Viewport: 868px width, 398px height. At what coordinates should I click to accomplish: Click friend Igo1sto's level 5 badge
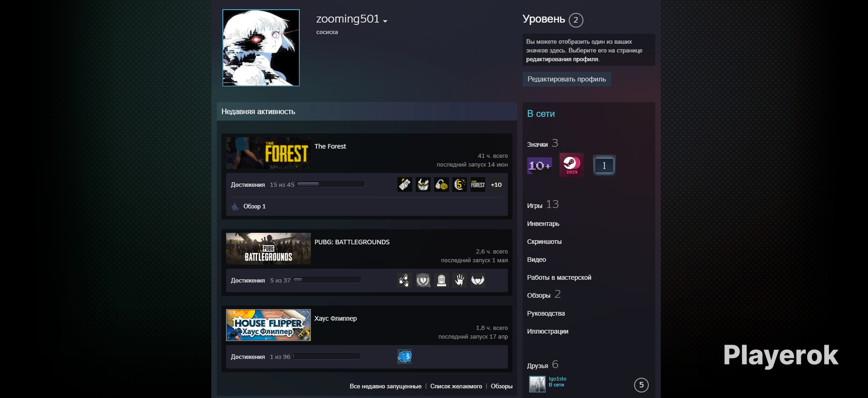(x=641, y=385)
